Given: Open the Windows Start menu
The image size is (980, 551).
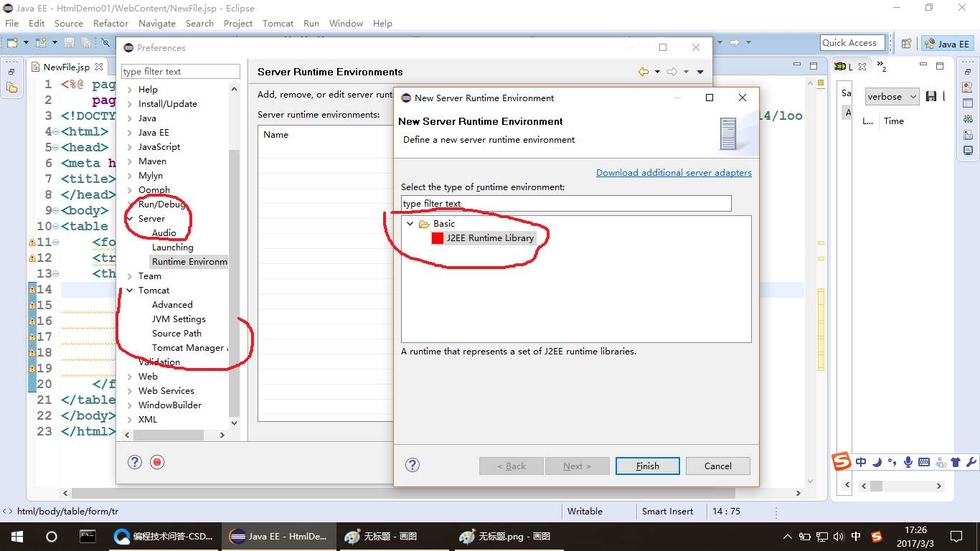Looking at the screenshot, I should pyautogui.click(x=17, y=536).
